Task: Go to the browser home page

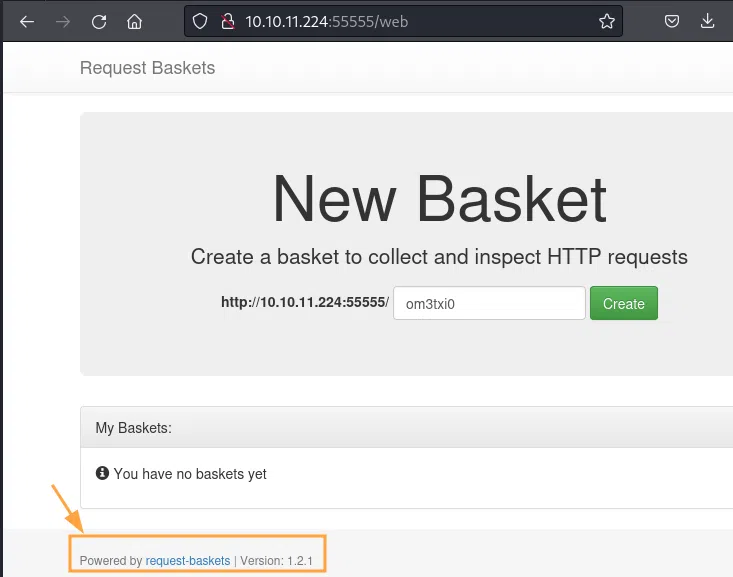Action: coord(135,21)
